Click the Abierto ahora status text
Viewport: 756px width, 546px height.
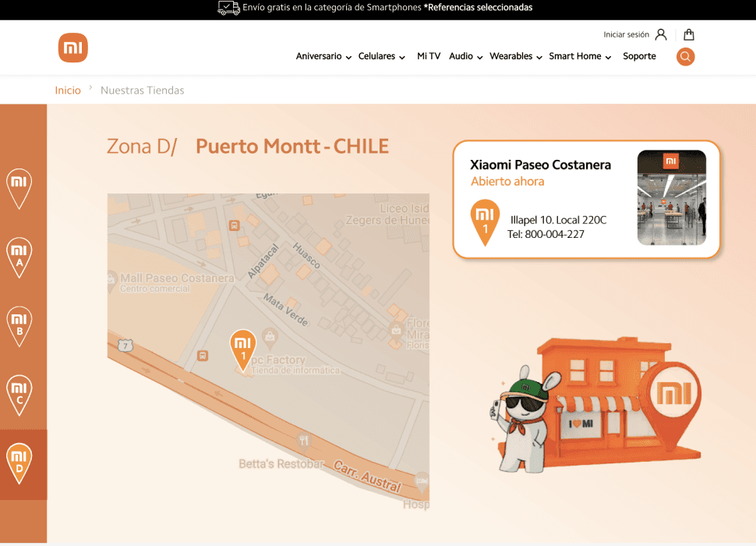pyautogui.click(x=507, y=182)
